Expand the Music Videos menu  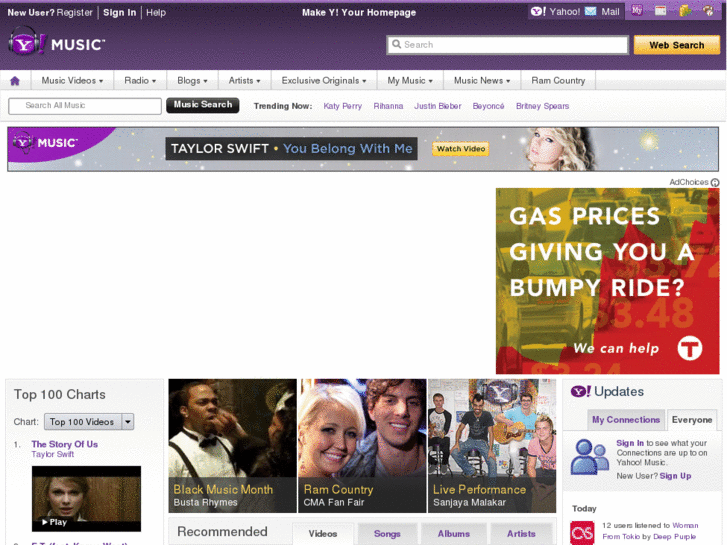coord(72,81)
